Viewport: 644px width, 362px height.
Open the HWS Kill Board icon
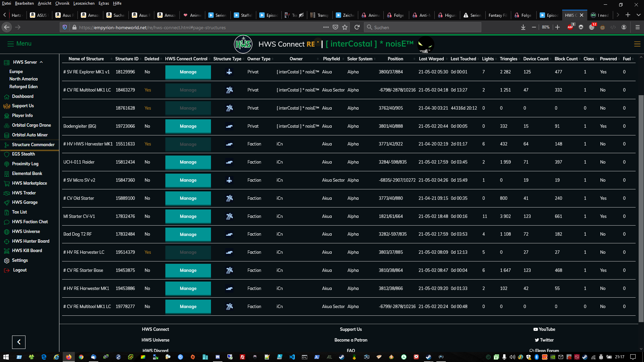coord(6,251)
